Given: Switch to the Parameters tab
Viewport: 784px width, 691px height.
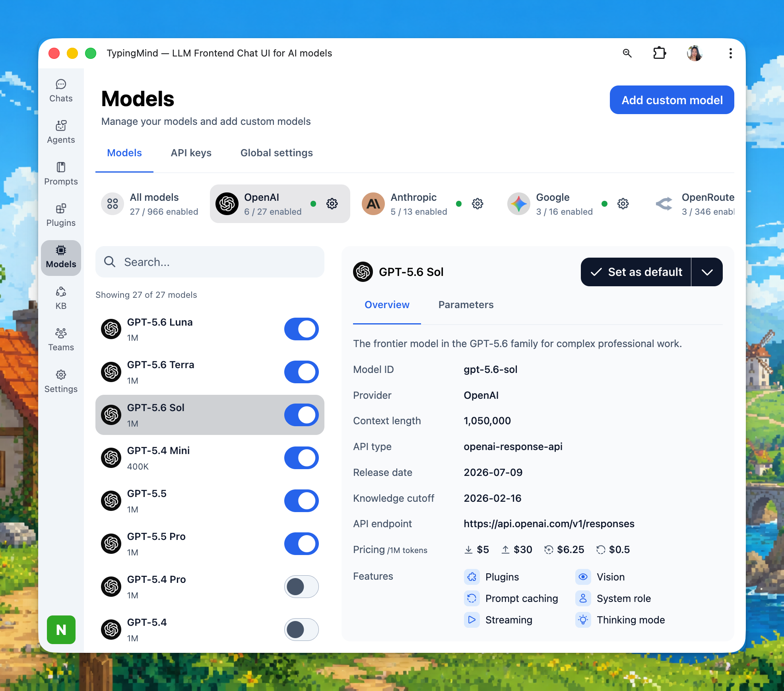Looking at the screenshot, I should [466, 305].
